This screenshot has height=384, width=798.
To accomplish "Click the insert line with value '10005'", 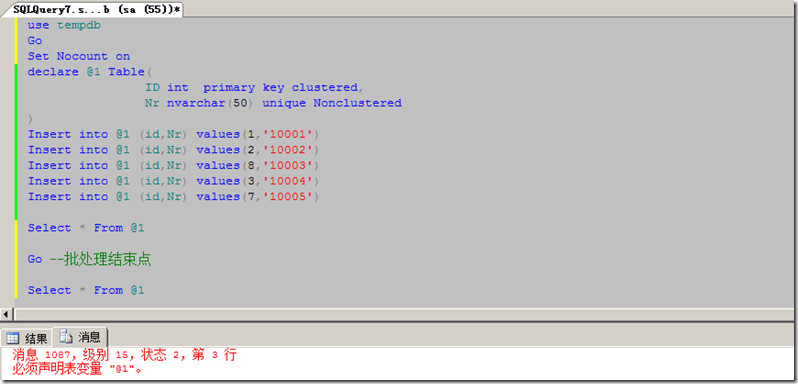I will 173,196.
